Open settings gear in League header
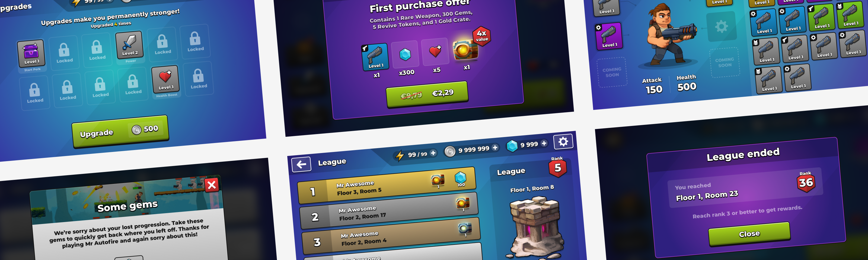 pos(563,142)
